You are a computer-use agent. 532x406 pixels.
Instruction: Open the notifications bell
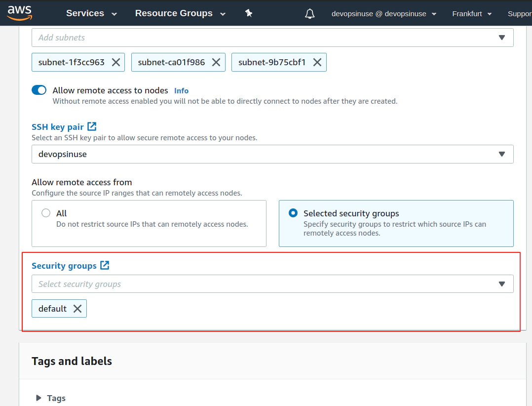(309, 13)
